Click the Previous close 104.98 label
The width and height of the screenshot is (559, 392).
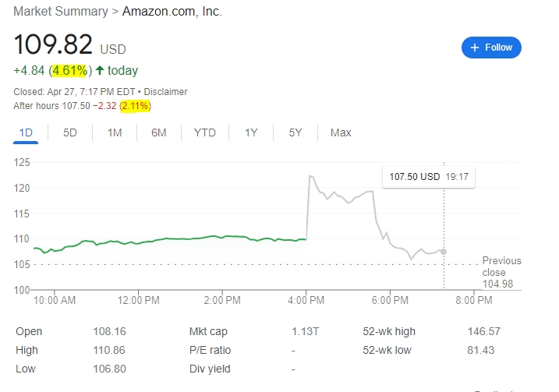(x=501, y=272)
